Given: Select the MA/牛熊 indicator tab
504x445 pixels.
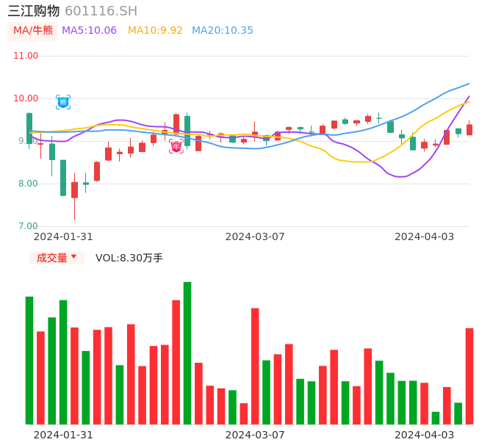Looking at the screenshot, I should (33, 31).
